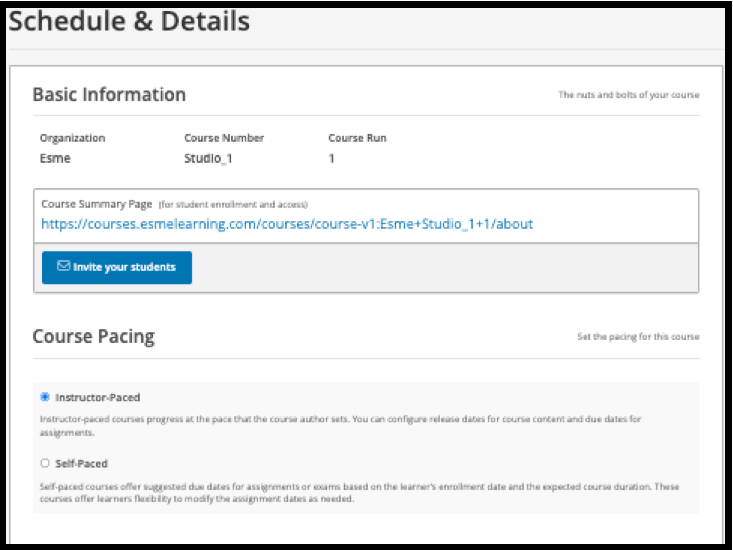
Task: Click the Course Run field label
Action: (357, 138)
